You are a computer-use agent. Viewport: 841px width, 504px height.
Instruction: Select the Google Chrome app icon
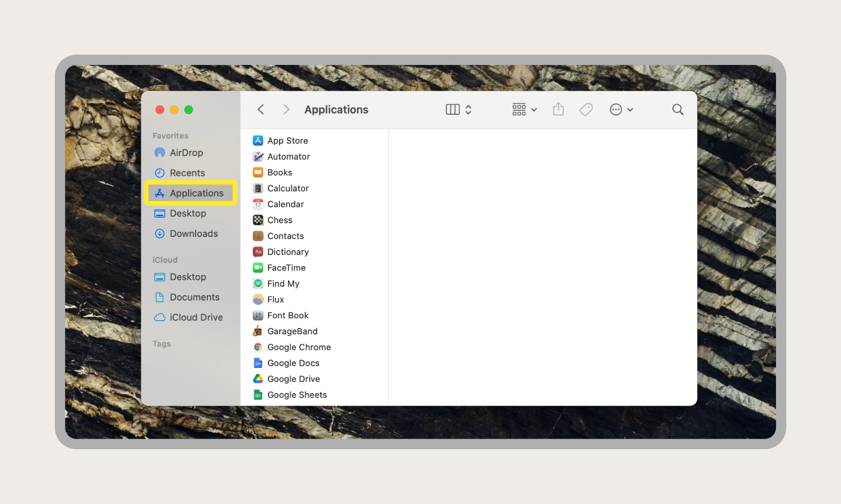pos(258,347)
